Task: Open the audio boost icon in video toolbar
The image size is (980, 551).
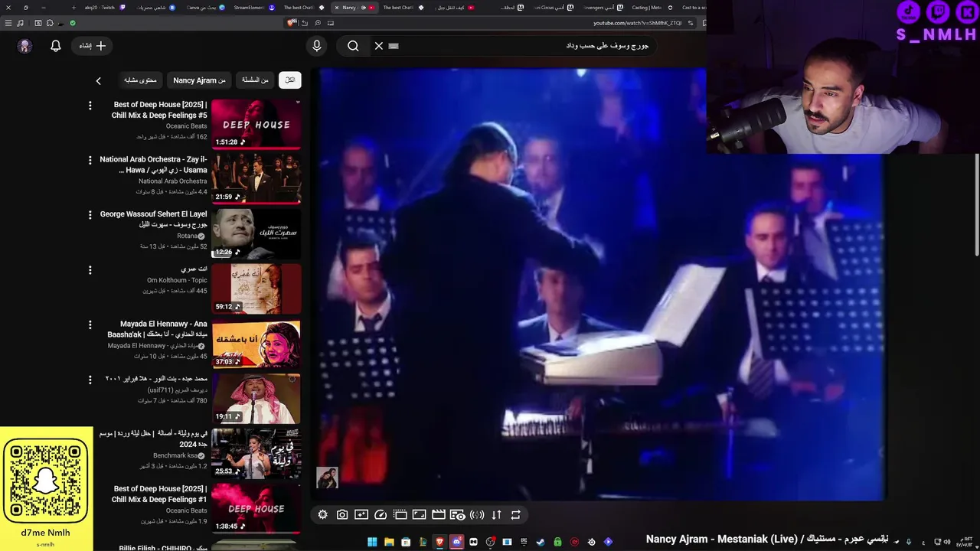Action: coord(477,515)
